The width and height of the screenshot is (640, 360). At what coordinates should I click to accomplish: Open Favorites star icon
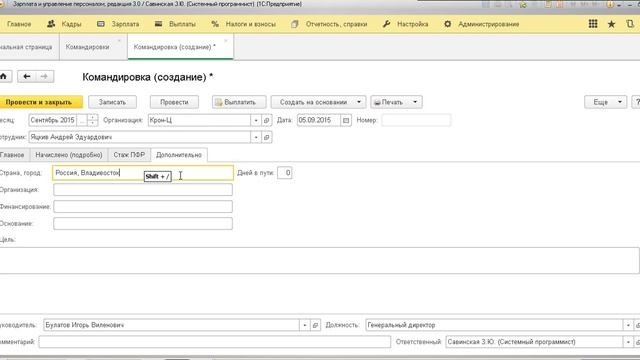tap(611, 24)
